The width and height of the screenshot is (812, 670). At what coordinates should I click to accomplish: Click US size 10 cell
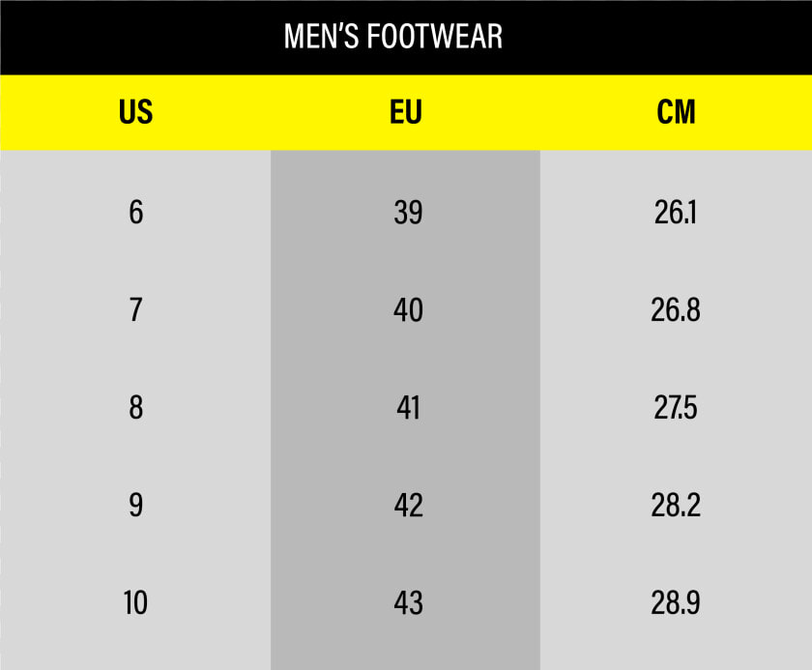tap(135, 602)
